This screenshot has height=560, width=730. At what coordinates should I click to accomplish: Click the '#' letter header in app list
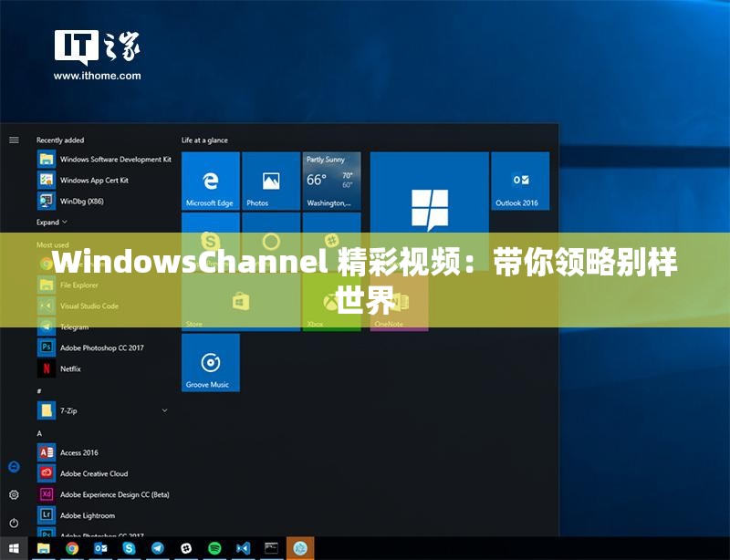[x=39, y=391]
